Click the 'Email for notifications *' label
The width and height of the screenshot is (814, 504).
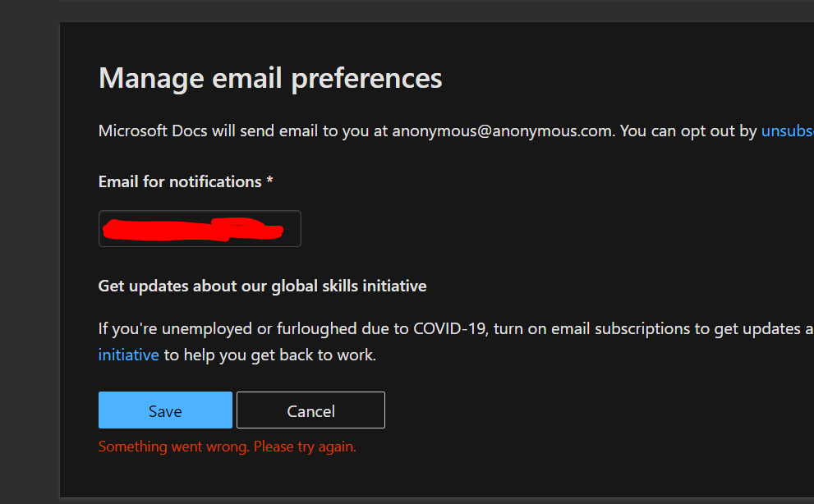coord(186,181)
